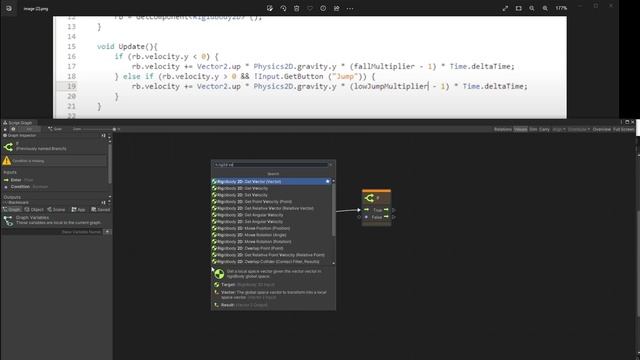
Task: Click the 177% zoom level in photo viewer
Action: tap(561, 8)
